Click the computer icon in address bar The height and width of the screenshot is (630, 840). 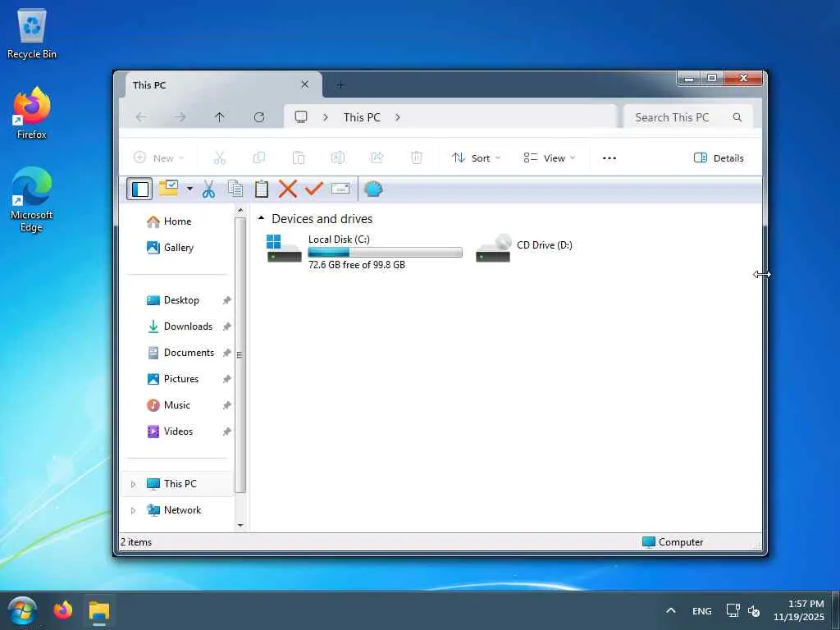click(301, 117)
